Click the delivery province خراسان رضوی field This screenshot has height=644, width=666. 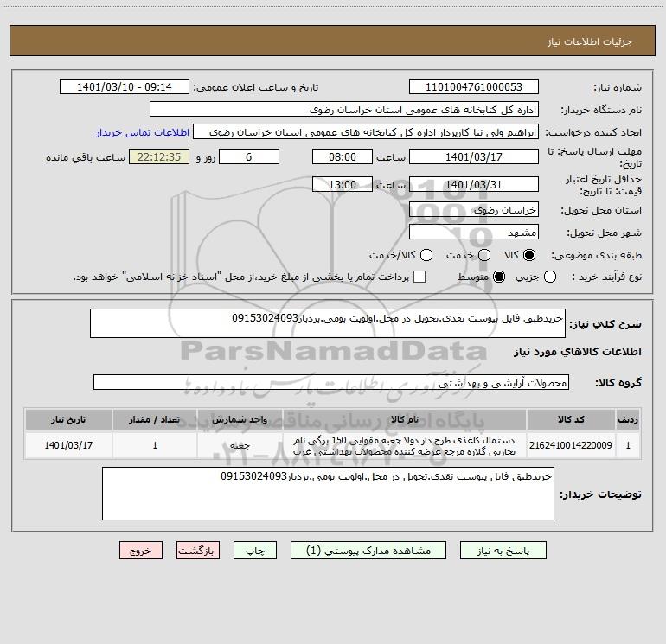pyautogui.click(x=474, y=210)
